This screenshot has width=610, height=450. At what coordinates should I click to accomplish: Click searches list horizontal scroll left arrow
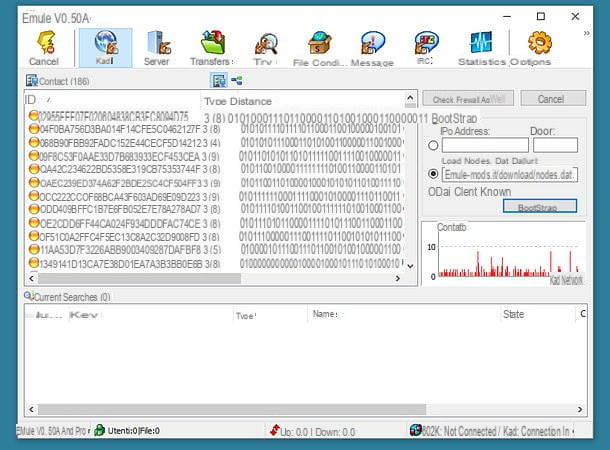click(32, 409)
